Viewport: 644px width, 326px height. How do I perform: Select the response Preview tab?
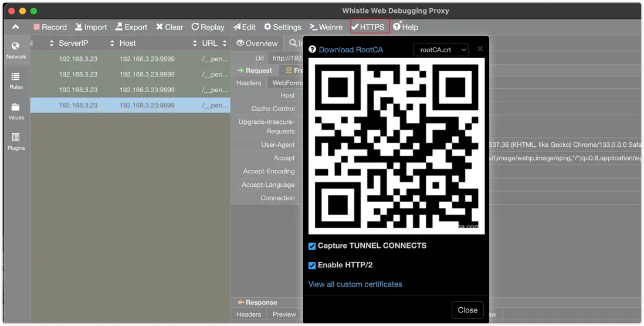pos(284,314)
